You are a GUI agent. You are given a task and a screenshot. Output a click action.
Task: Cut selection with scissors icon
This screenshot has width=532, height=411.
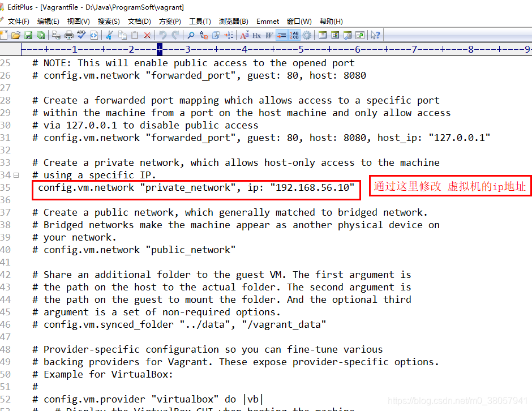coord(109,35)
